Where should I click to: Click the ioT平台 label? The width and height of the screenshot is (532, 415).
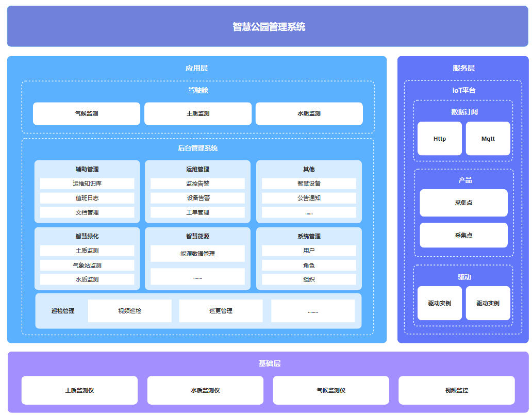pos(464,90)
